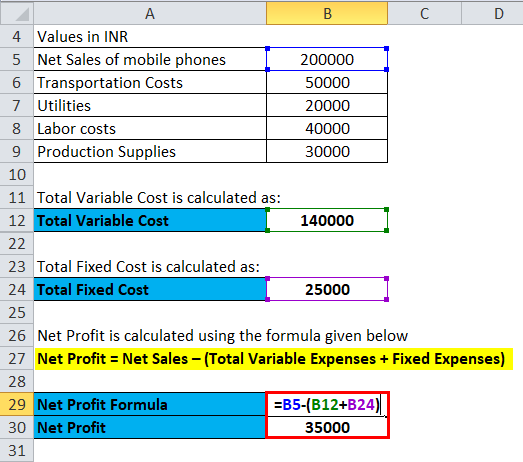Select row 23 header
This screenshot has height=462, width=523.
[17, 267]
